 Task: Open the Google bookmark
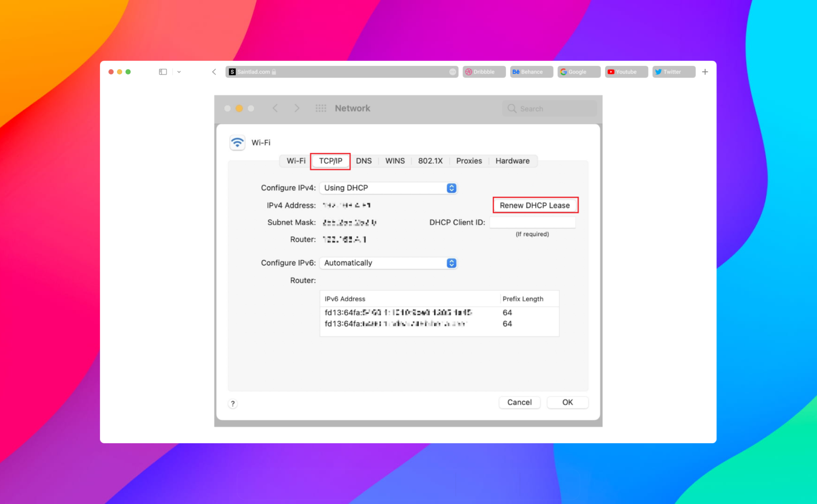578,71
